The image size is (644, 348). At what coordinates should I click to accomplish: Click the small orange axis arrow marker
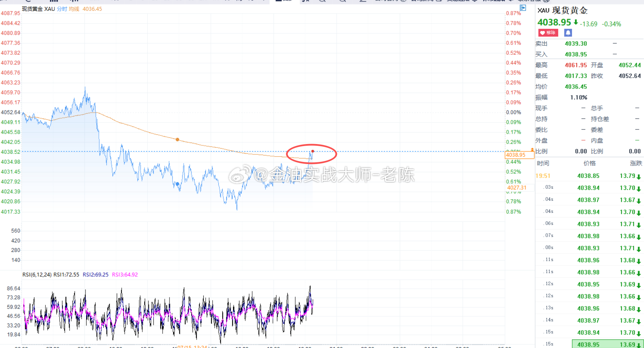pyautogui.click(x=532, y=150)
